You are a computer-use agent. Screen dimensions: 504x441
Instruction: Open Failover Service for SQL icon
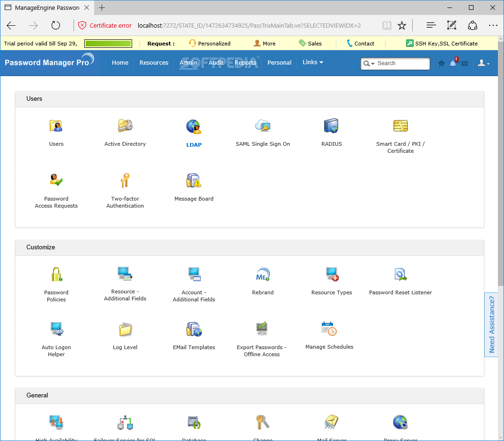point(125,422)
